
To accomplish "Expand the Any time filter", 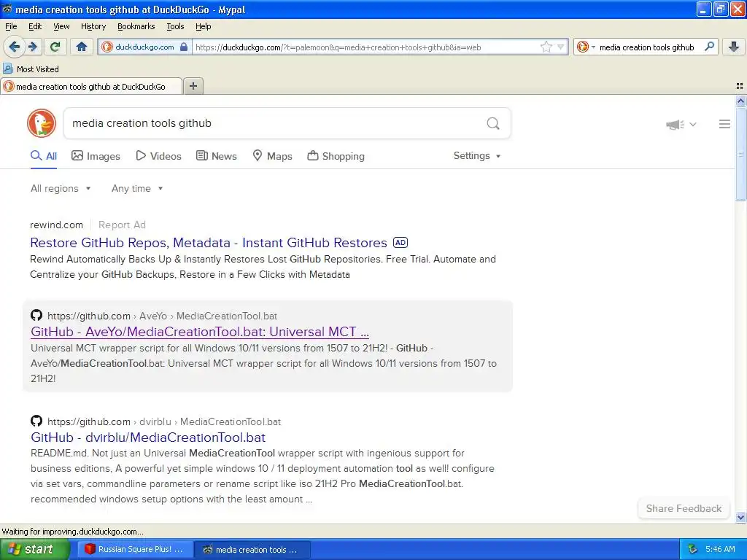I will tap(137, 189).
